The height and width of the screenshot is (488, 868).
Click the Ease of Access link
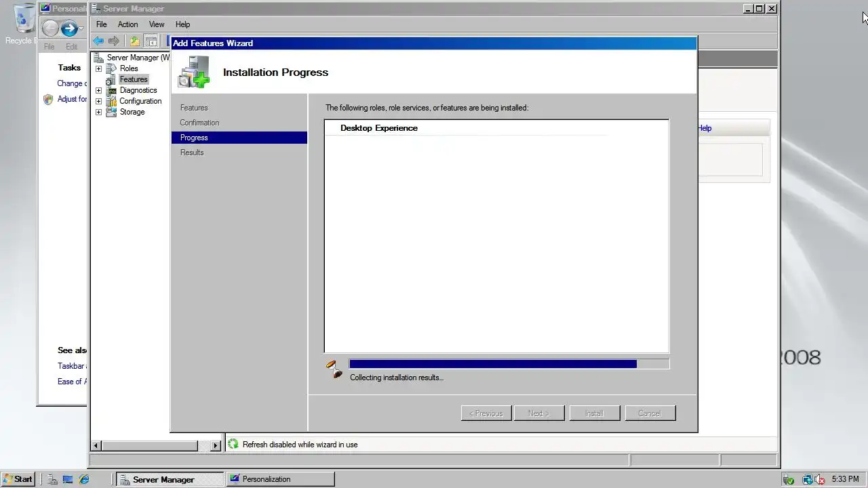click(x=72, y=382)
